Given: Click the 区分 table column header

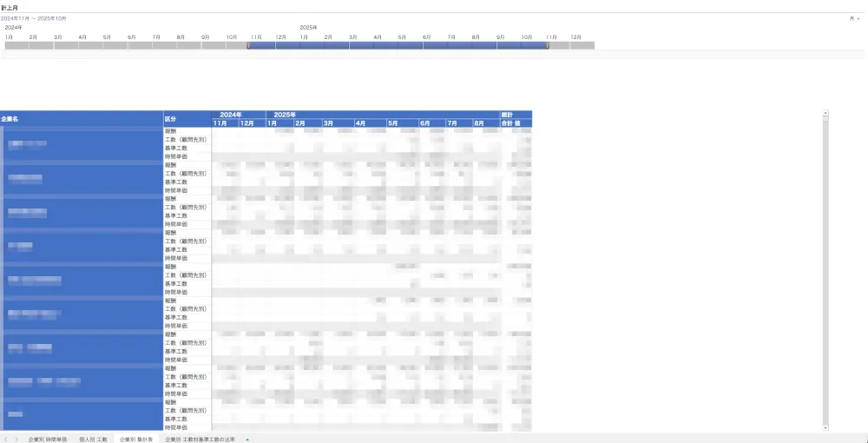Looking at the screenshot, I should tap(187, 119).
